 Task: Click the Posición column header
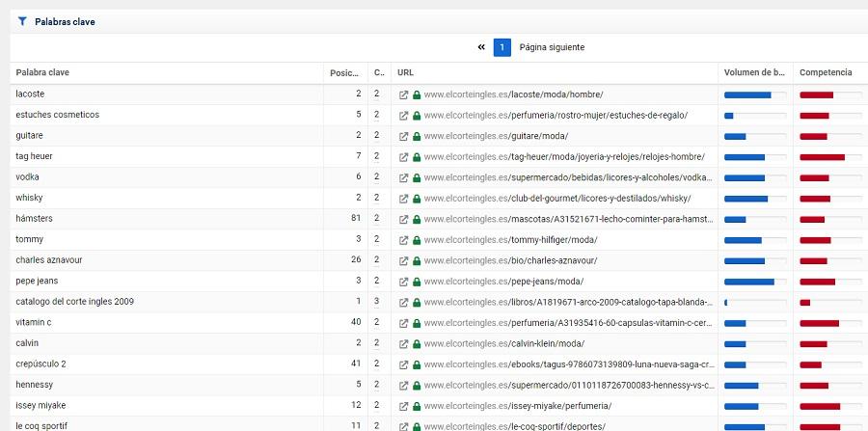[343, 72]
